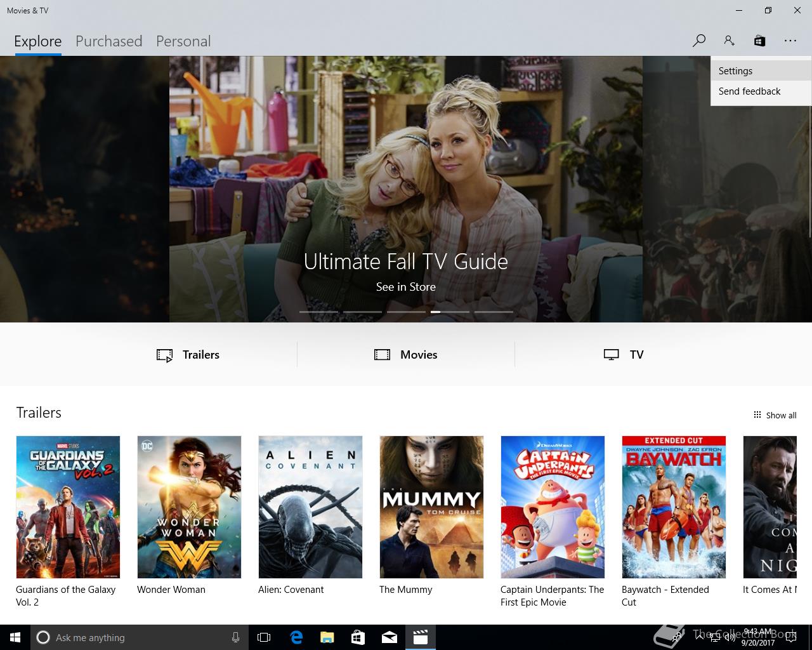Open the Personal tab

pyautogui.click(x=183, y=41)
